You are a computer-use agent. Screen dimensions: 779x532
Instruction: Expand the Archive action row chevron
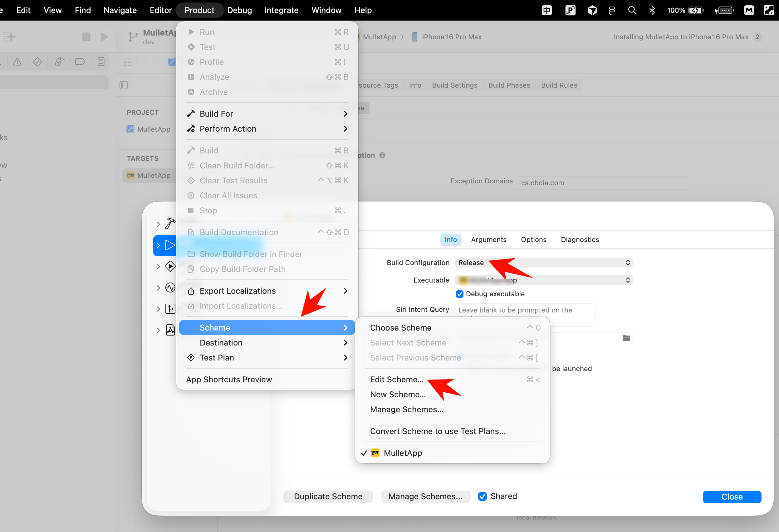159,330
